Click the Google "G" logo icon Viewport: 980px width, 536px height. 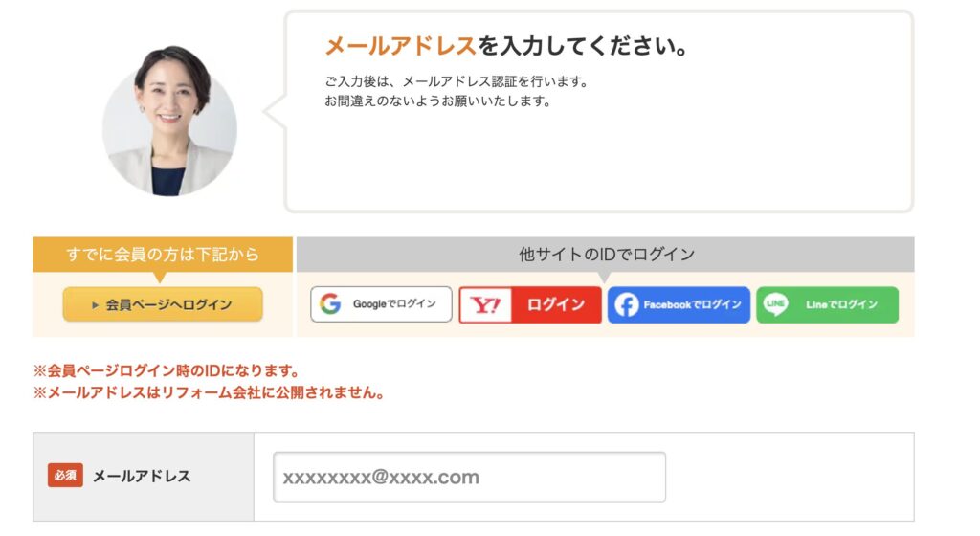(x=330, y=304)
